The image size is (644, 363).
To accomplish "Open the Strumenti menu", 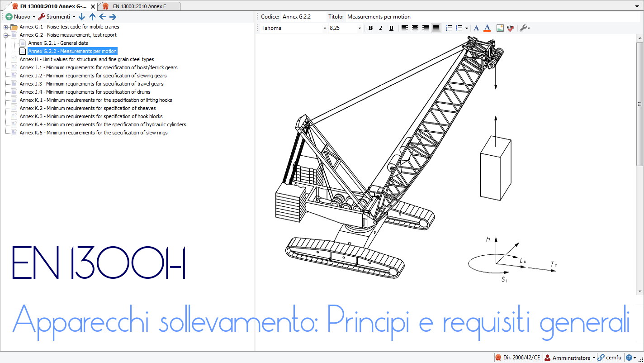I will pyautogui.click(x=57, y=17).
